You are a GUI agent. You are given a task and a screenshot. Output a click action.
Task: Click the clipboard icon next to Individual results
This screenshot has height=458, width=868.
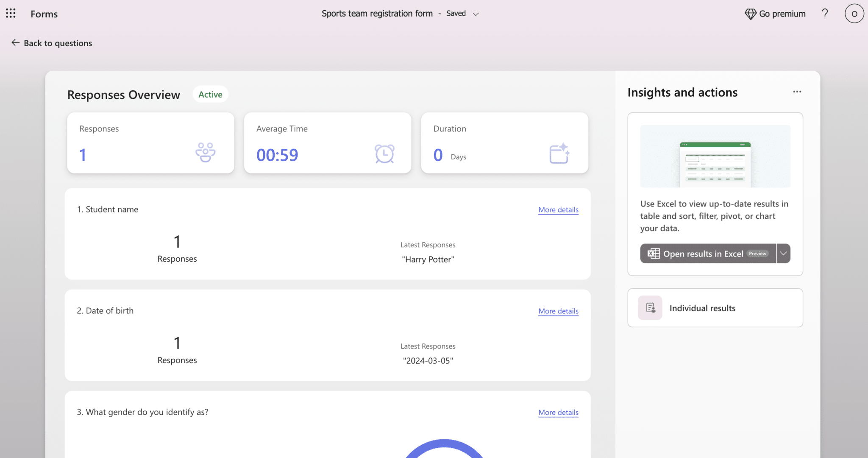650,307
